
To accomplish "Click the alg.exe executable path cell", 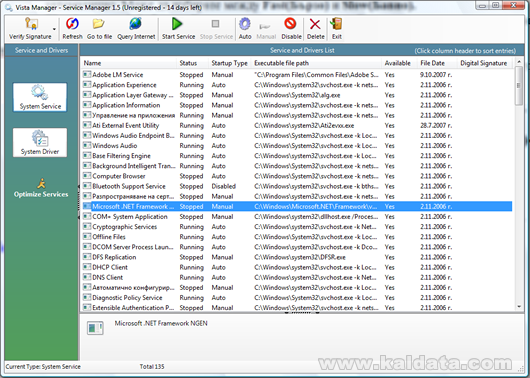I will point(297,95).
